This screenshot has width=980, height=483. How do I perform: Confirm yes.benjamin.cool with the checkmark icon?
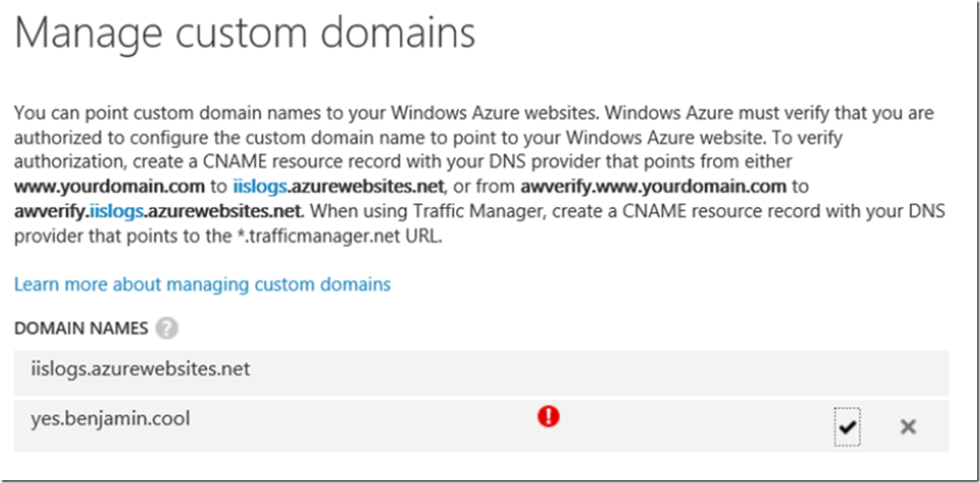(x=847, y=426)
